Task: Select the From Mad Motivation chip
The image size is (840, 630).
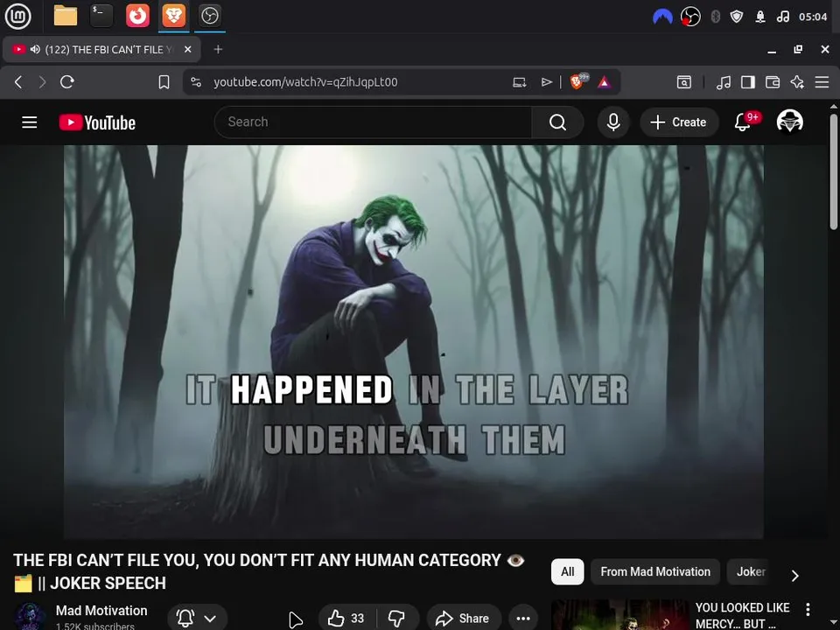Action: (x=655, y=571)
